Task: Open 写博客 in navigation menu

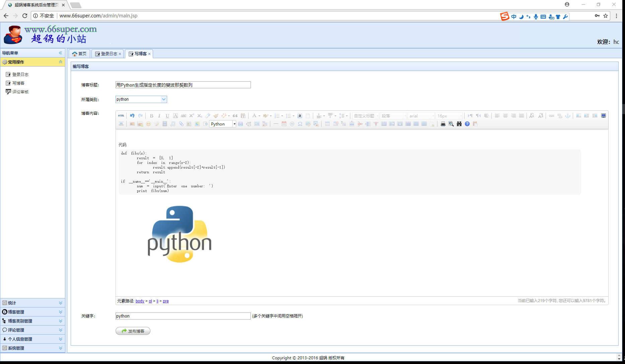Action: pos(18,83)
